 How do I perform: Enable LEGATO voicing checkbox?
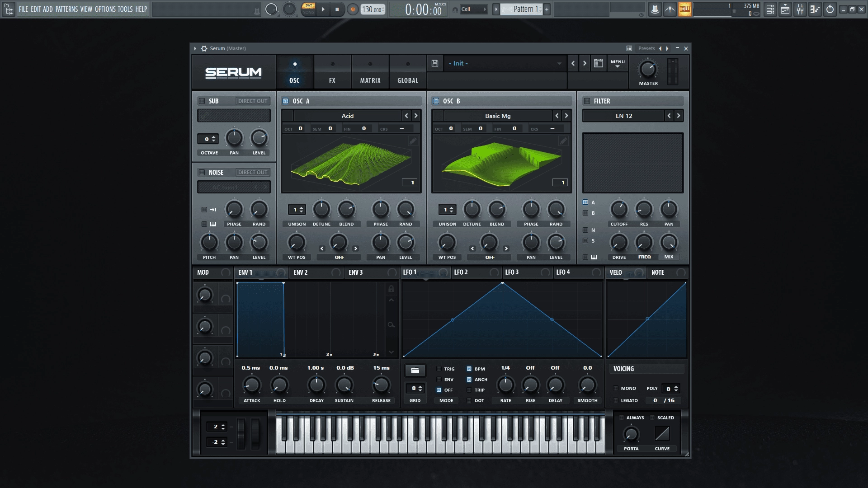pyautogui.click(x=616, y=400)
